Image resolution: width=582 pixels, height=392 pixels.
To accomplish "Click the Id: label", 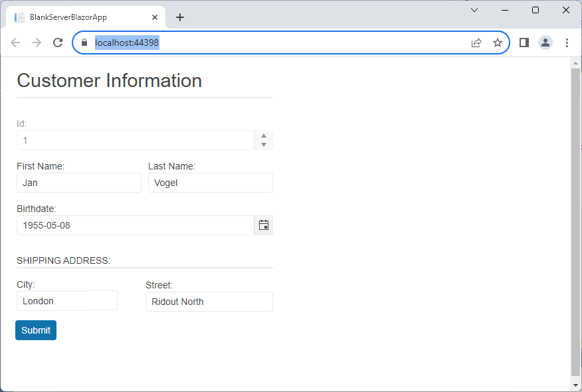I will tap(21, 124).
